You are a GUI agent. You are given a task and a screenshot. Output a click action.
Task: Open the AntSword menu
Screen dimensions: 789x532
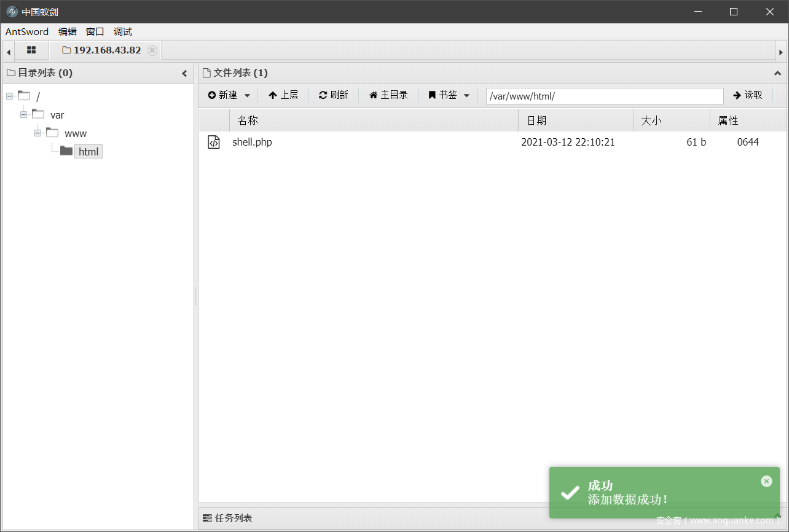27,32
